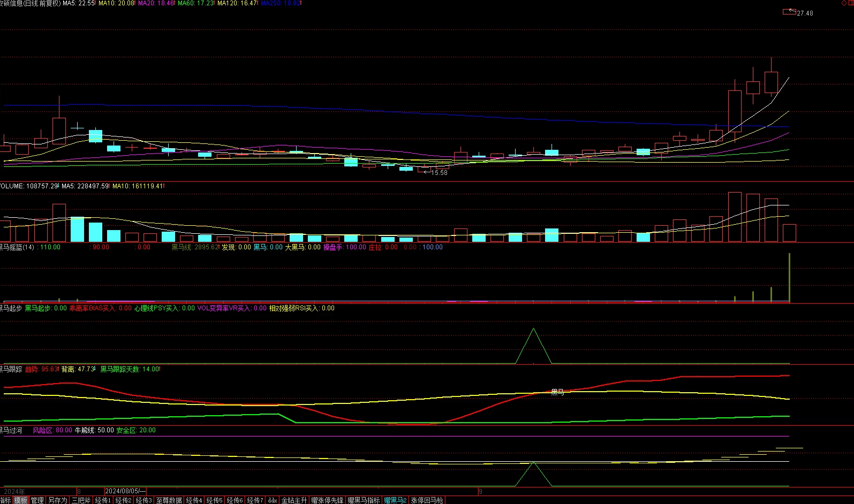Click the 黑马跟踪 indicator name label
Image resolution: width=854 pixels, height=504 pixels.
tap(11, 369)
